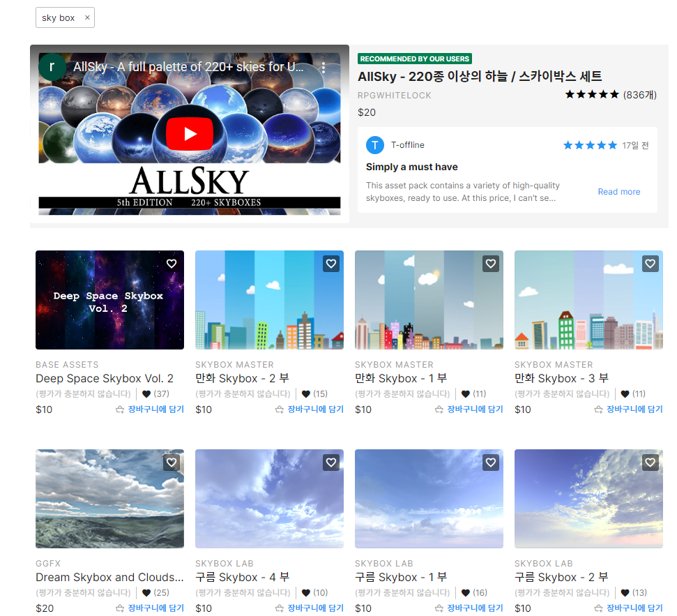
Task: Click the black heart count (10)
Action: (314, 593)
